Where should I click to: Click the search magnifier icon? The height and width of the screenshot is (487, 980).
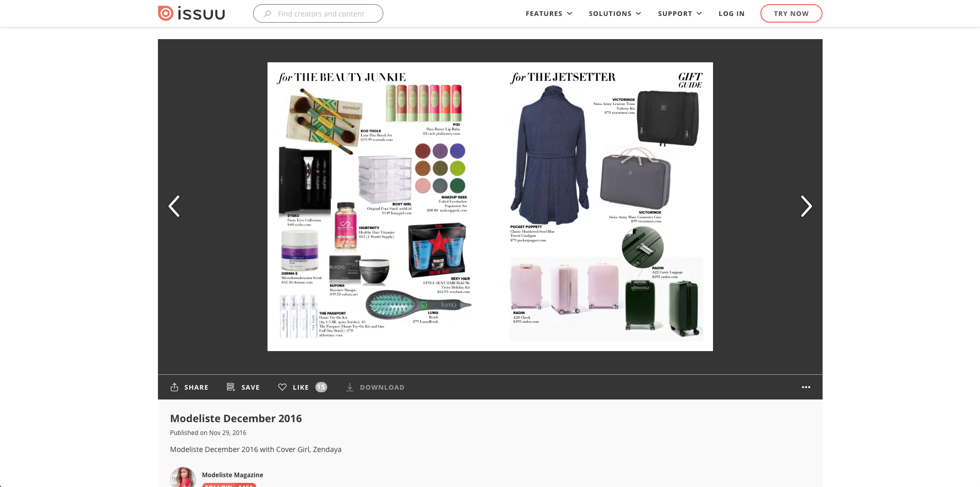point(268,14)
